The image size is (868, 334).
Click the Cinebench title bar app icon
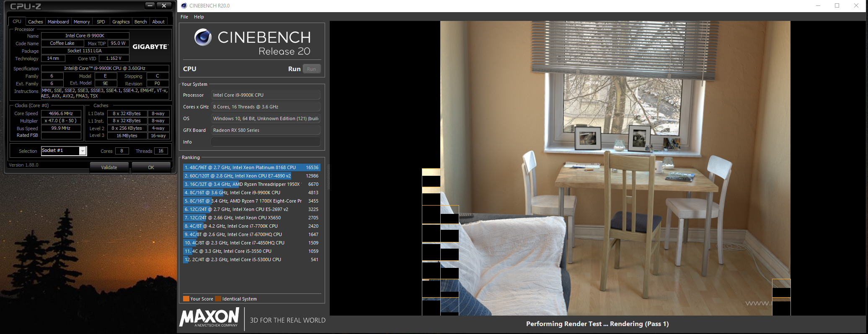[x=184, y=5]
